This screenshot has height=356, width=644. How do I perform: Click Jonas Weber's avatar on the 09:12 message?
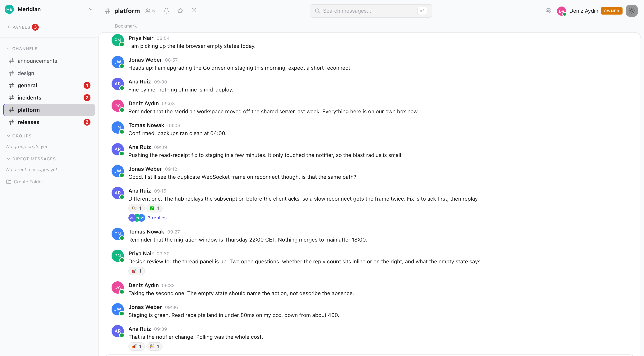click(117, 171)
